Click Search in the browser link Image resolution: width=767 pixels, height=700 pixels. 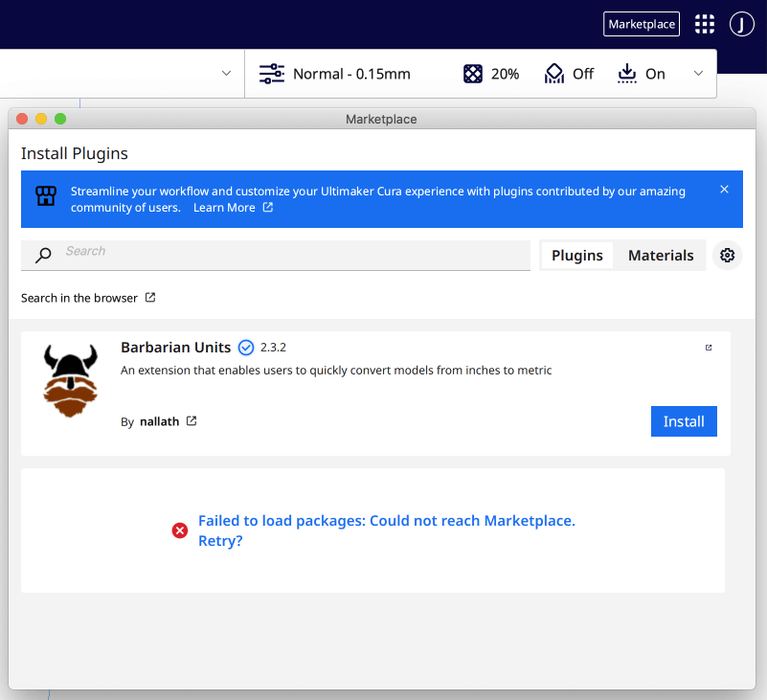point(79,298)
